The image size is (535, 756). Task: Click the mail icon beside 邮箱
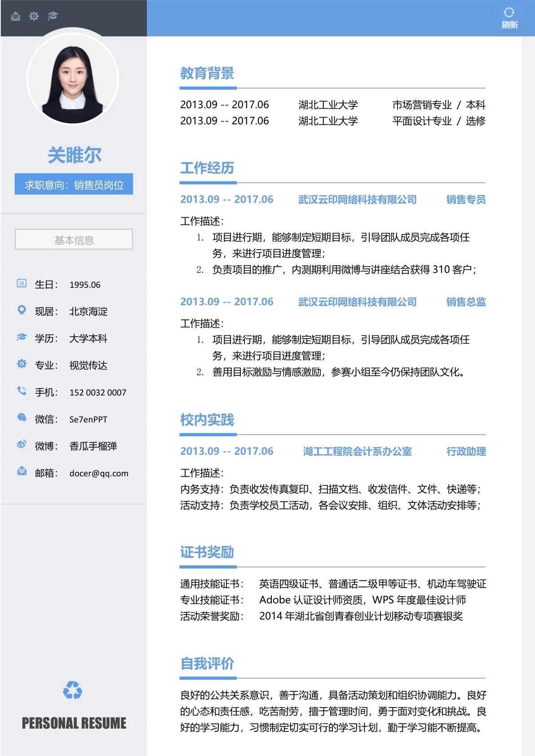[22, 471]
